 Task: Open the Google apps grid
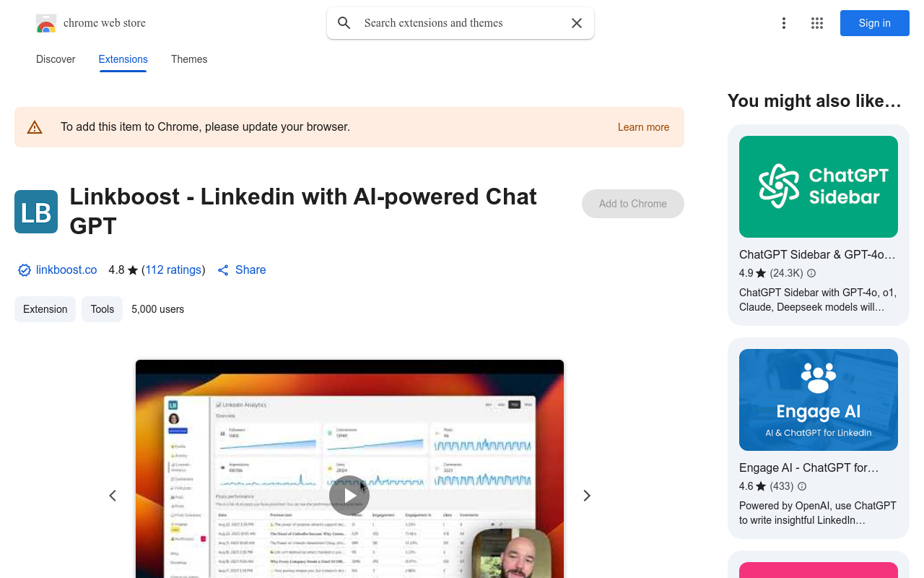(x=817, y=23)
